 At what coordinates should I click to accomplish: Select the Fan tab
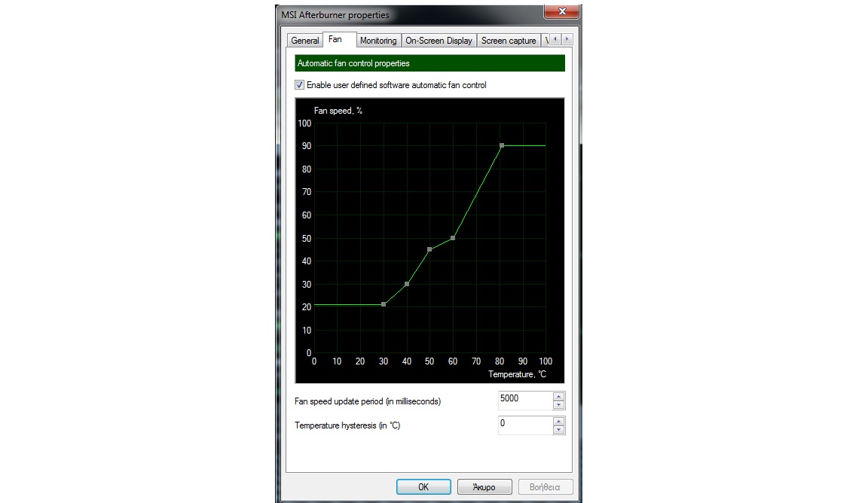point(339,39)
